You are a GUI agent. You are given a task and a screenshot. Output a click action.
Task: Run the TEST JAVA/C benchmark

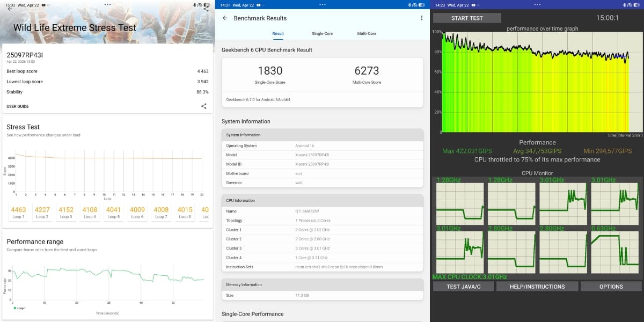(463, 286)
